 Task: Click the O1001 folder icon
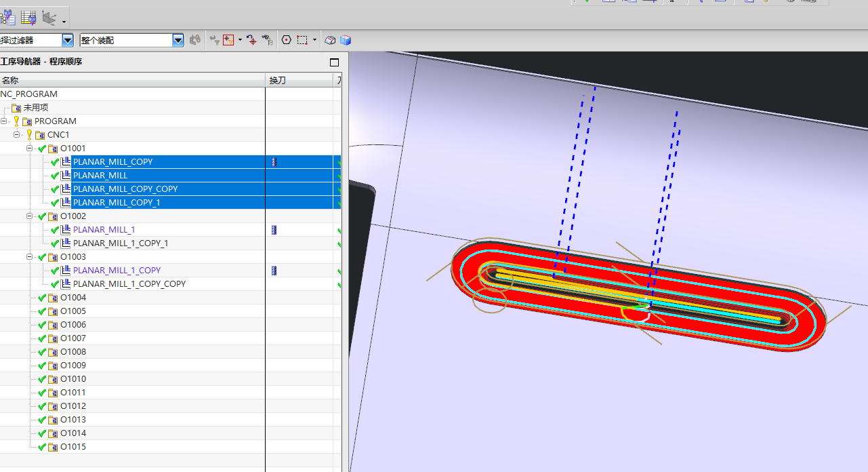53,149
